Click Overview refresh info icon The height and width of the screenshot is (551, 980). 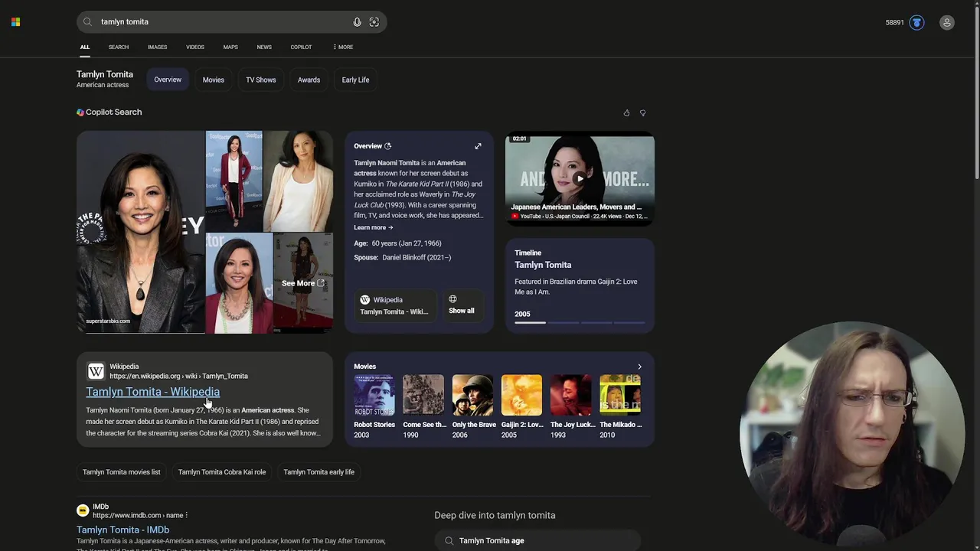pyautogui.click(x=387, y=146)
